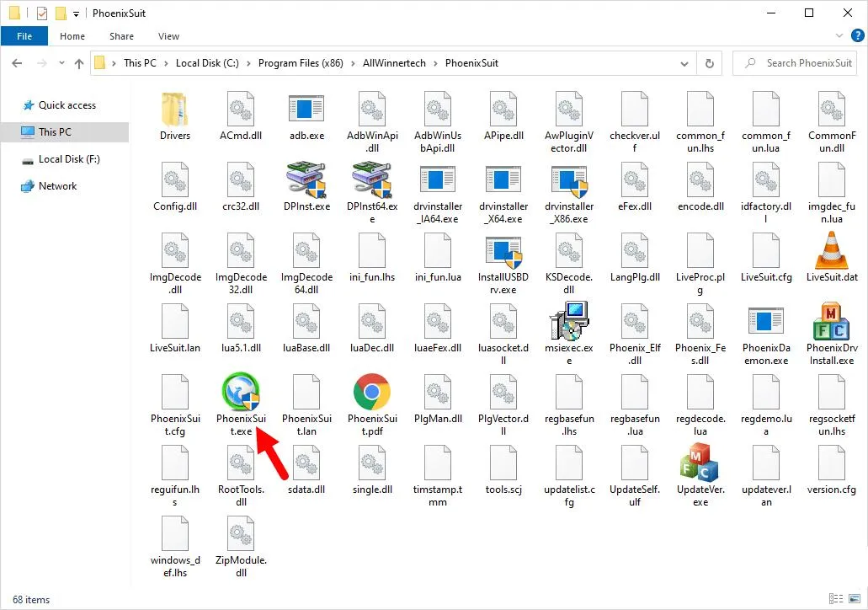Viewport: 868px width, 610px height.
Task: Select the UpdateSelf.ulf file name
Action: pyautogui.click(x=635, y=496)
